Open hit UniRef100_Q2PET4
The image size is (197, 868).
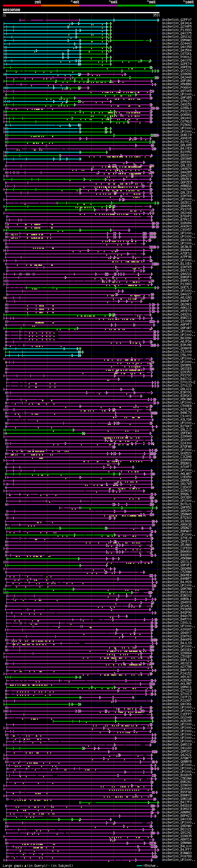click(x=176, y=64)
